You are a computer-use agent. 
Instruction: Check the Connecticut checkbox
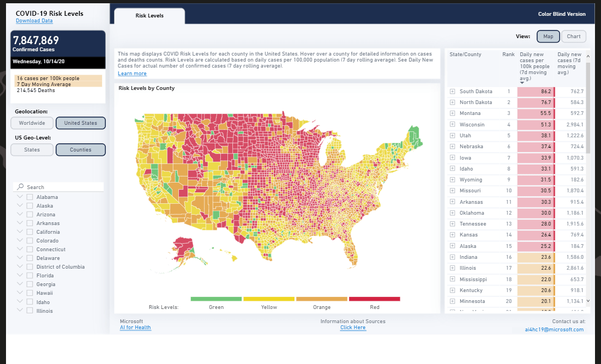click(x=29, y=250)
